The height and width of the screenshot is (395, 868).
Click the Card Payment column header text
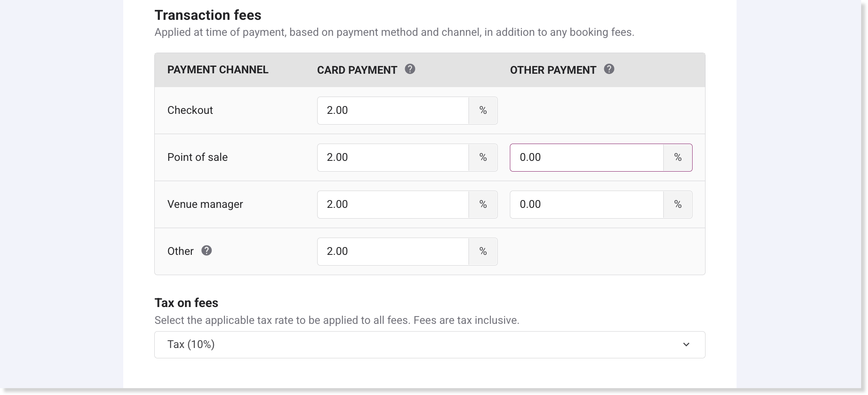[357, 70]
